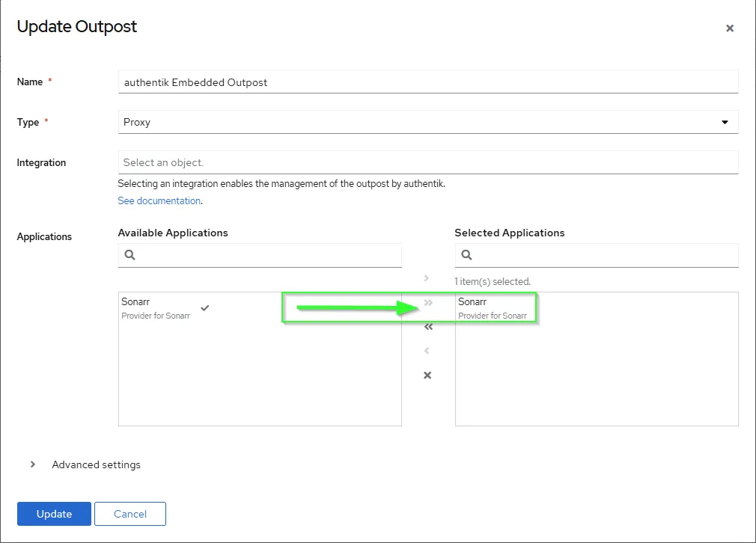Click the magnifier icon under Available Applications

click(130, 255)
